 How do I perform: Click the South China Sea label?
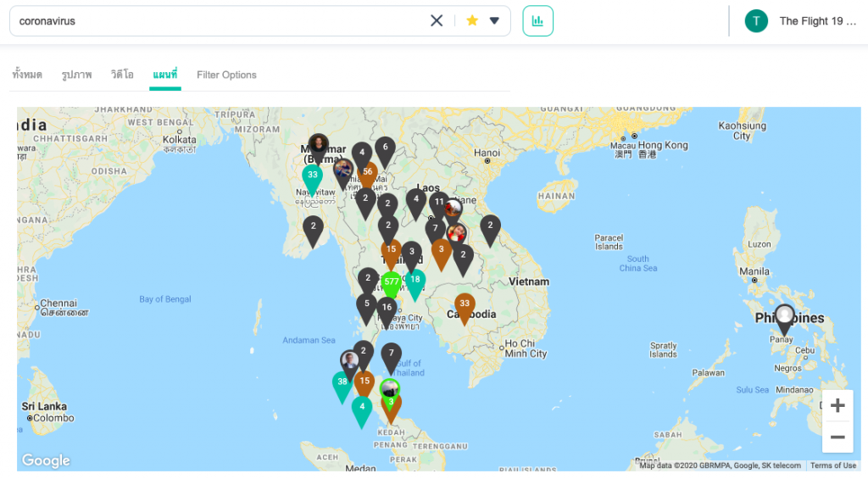pos(637,264)
